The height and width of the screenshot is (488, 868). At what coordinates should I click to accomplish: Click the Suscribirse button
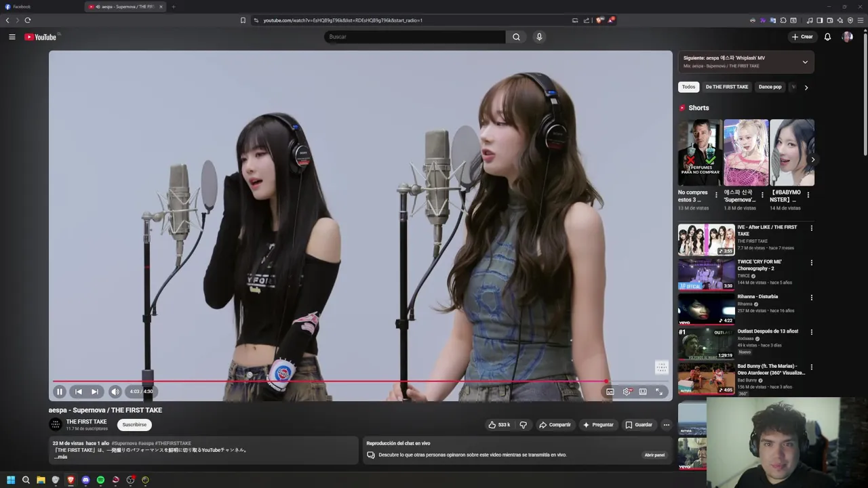coord(134,425)
